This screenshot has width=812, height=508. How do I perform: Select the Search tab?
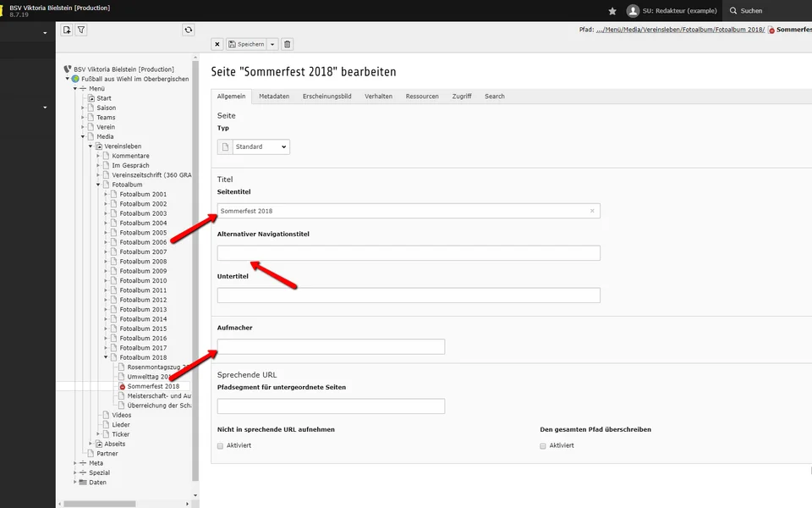495,97
